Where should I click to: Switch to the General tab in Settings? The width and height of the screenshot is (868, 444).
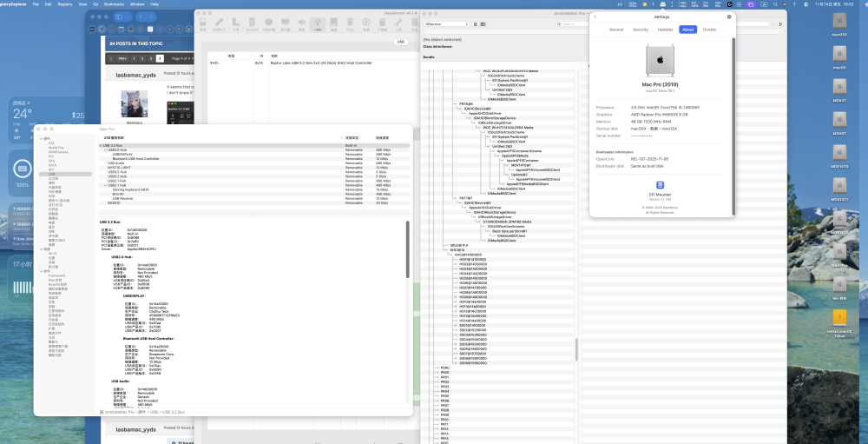click(616, 30)
